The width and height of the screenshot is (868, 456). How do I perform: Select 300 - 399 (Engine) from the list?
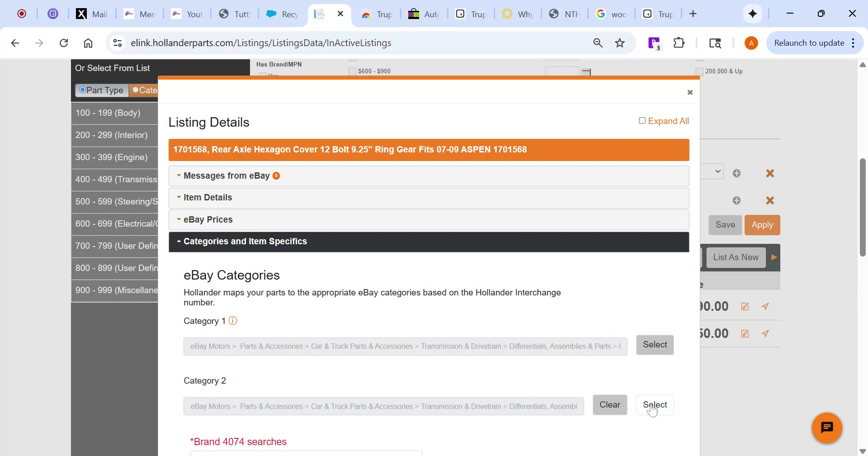112,157
